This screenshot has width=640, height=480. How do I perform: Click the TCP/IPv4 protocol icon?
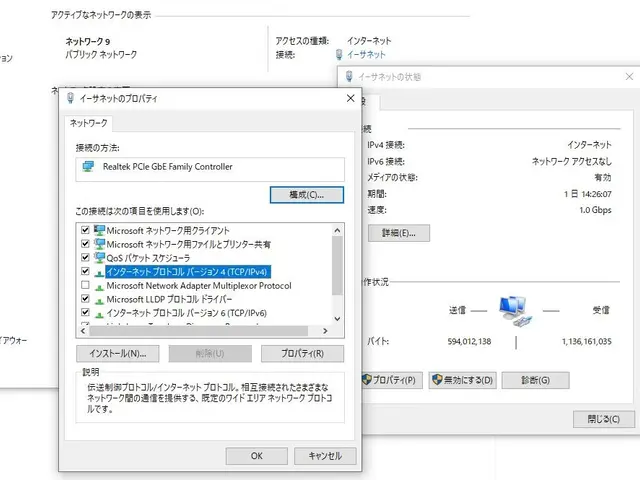click(x=99, y=273)
